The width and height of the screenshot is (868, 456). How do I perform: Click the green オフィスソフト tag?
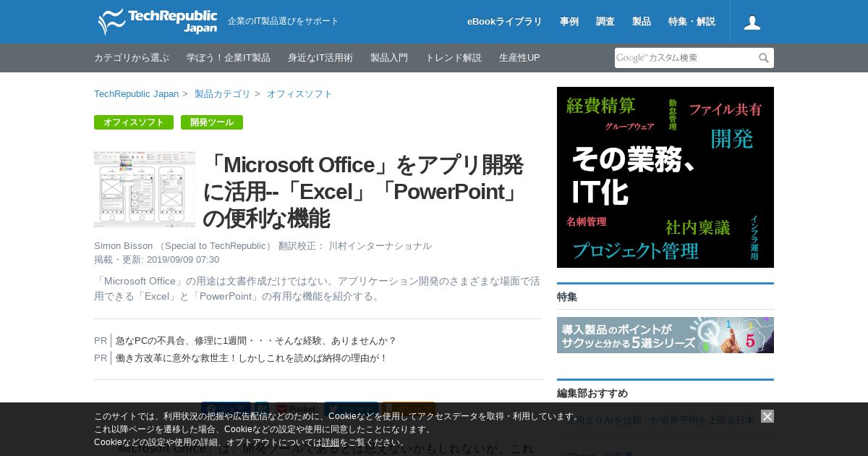point(134,122)
